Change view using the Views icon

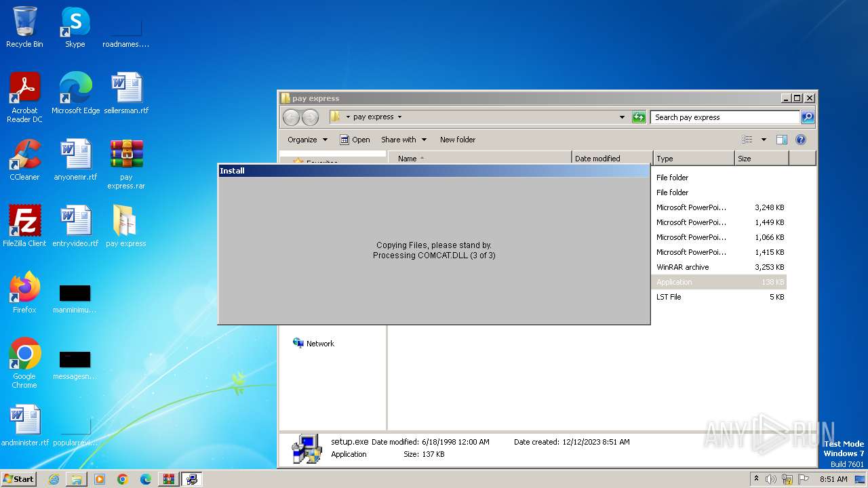click(x=747, y=140)
